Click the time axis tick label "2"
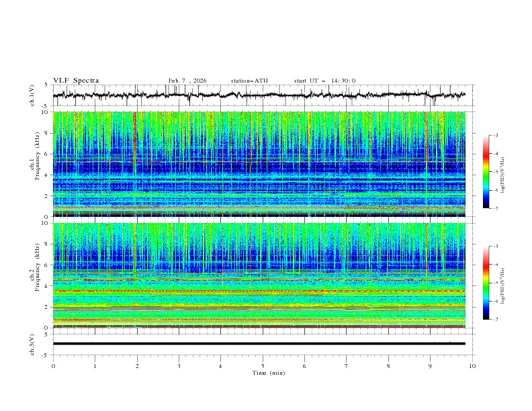Screen dimensions: 532x411 coord(137,366)
